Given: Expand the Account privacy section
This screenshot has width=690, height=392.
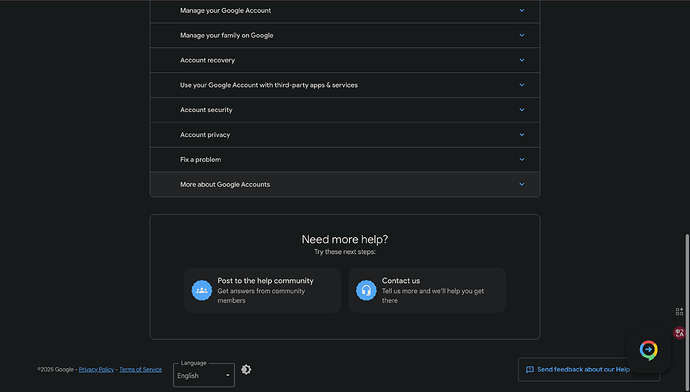Looking at the screenshot, I should pos(345,135).
